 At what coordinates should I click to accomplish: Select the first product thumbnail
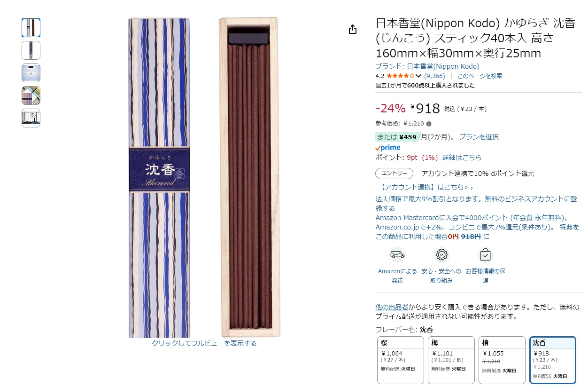click(31, 28)
